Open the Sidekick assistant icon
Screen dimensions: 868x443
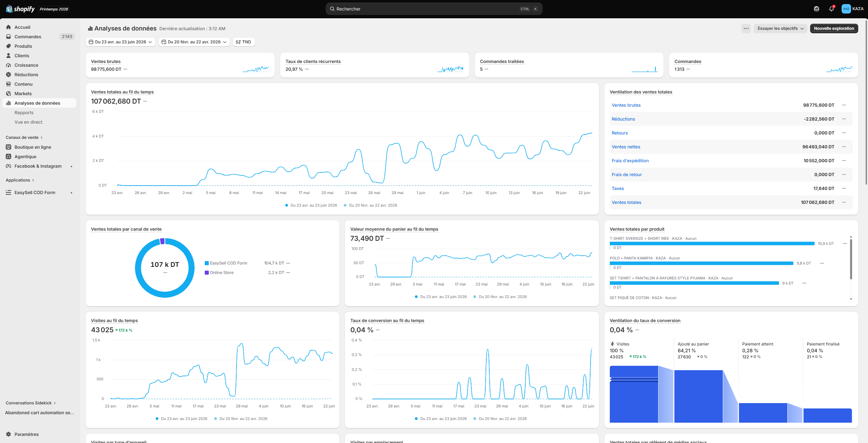point(817,9)
